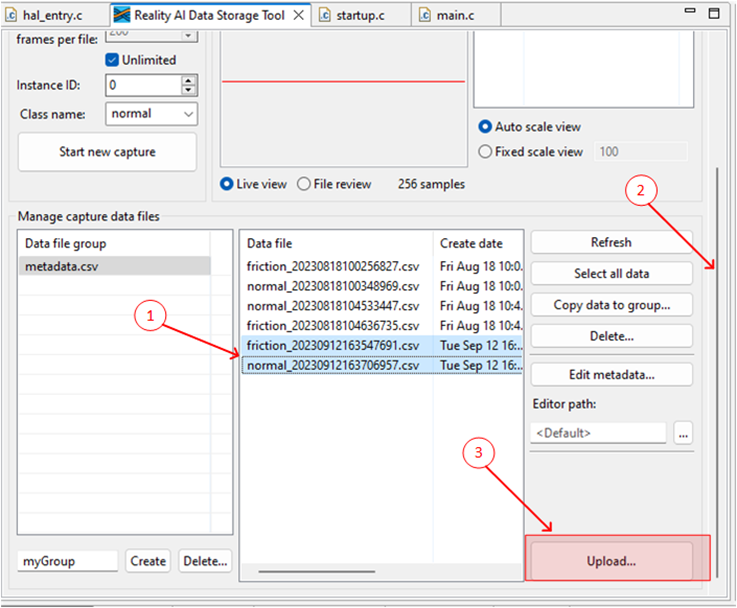Click the Editor path browse ellipsis button
The image size is (737, 608).
683,433
